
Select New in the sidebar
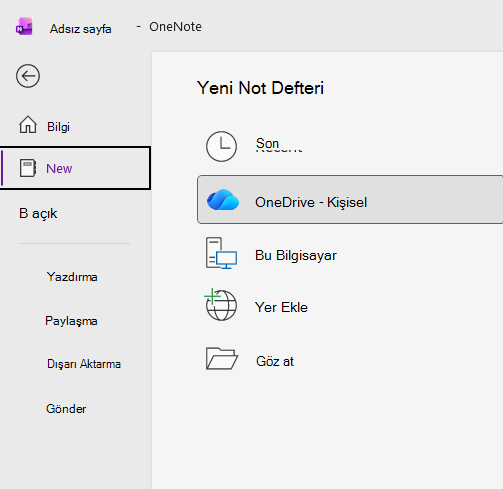click(x=75, y=168)
